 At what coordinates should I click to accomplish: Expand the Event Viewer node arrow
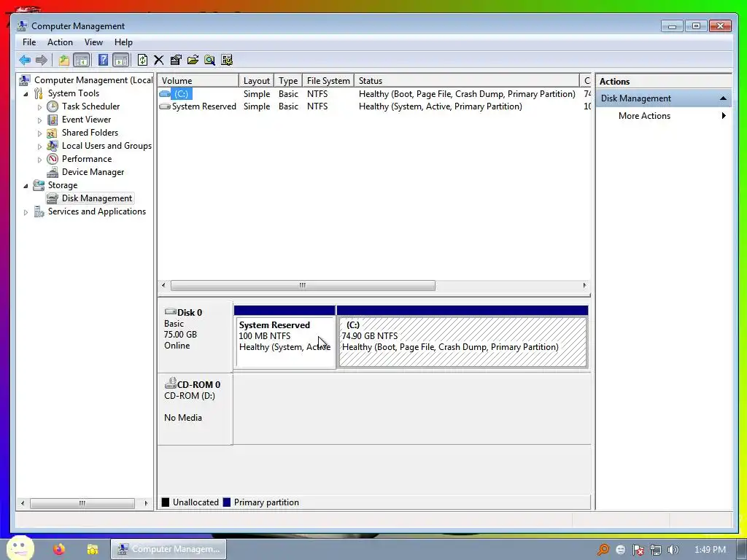[40, 120]
